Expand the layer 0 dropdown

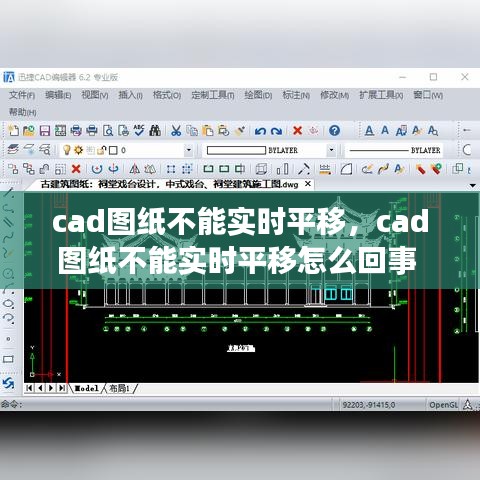tap(188, 150)
